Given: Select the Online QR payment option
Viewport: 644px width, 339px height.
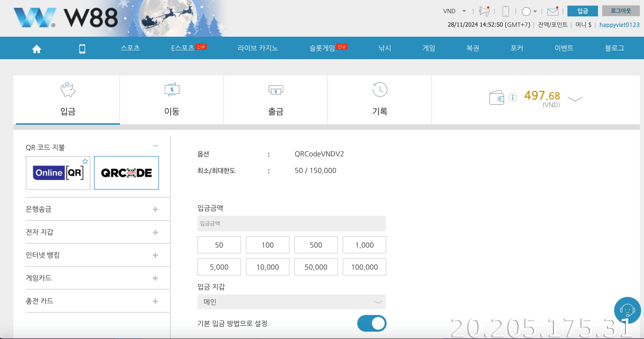Looking at the screenshot, I should [x=58, y=173].
